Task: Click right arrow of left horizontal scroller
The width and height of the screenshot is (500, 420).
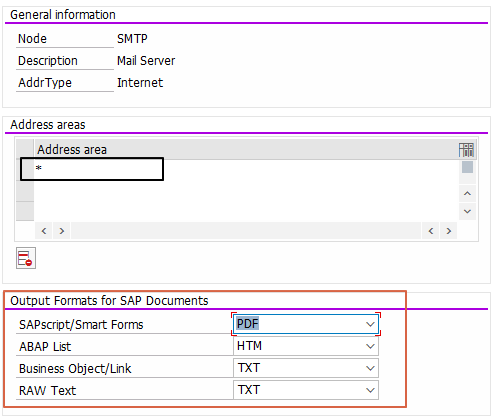Action: pyautogui.click(x=62, y=231)
